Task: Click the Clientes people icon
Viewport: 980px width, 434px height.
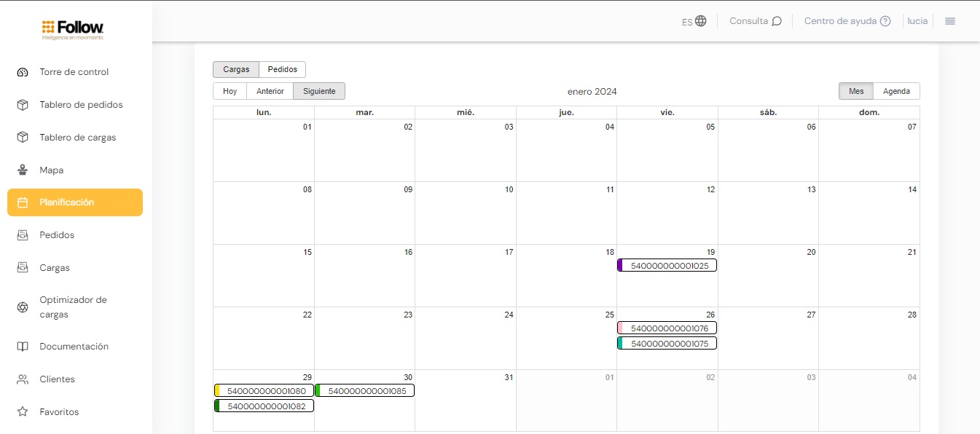Action: pos(23,379)
